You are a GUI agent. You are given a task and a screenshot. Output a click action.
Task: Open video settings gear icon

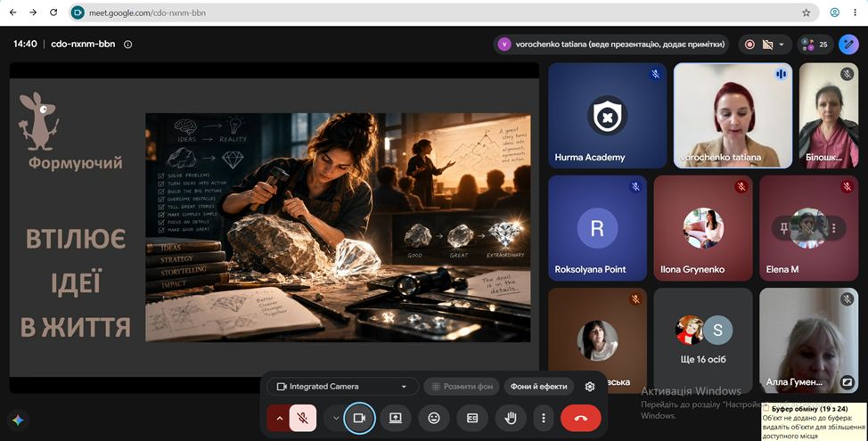[x=590, y=387]
